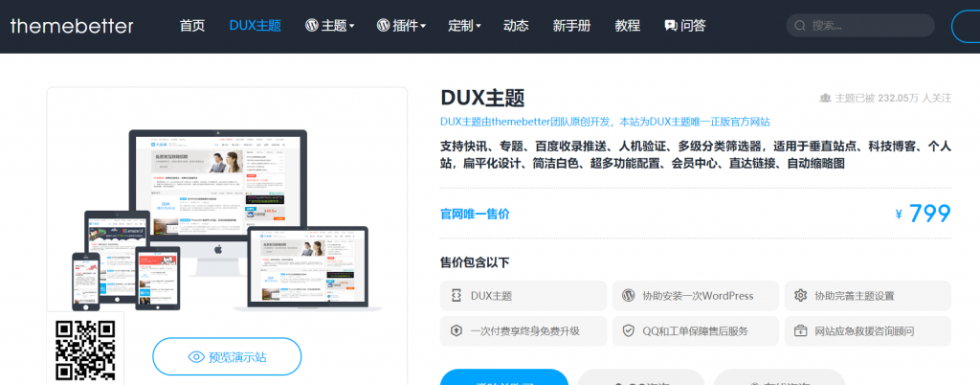Expand the 插件 dropdown menu
The height and width of the screenshot is (385, 980).
[x=401, y=26]
